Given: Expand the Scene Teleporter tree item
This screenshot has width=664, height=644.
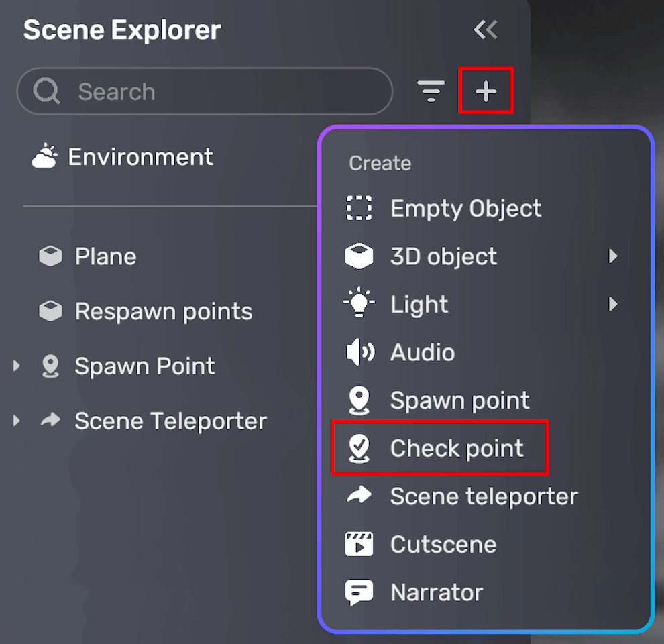Looking at the screenshot, I should pos(17,421).
